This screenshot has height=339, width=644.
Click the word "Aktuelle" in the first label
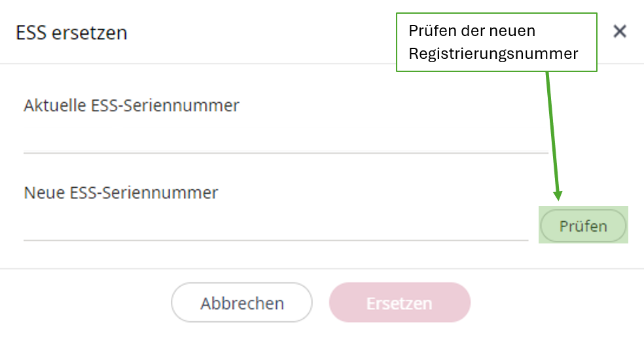pos(52,105)
